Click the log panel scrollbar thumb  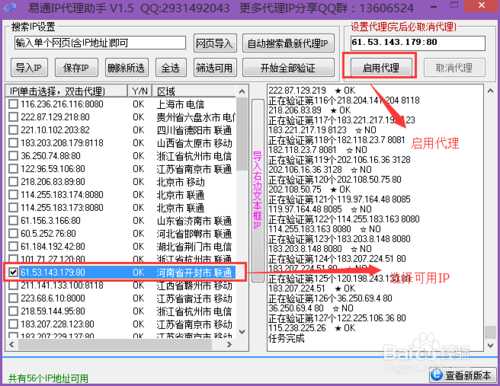coord(490,332)
